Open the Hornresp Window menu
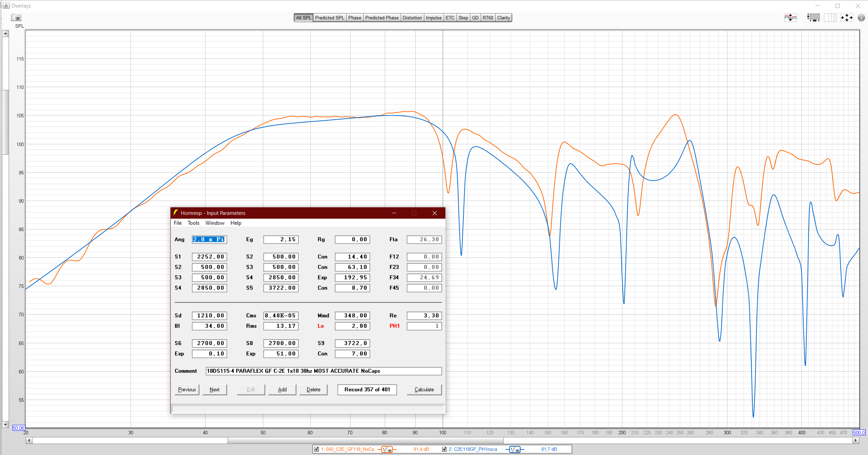This screenshot has width=868, height=455. [x=215, y=223]
